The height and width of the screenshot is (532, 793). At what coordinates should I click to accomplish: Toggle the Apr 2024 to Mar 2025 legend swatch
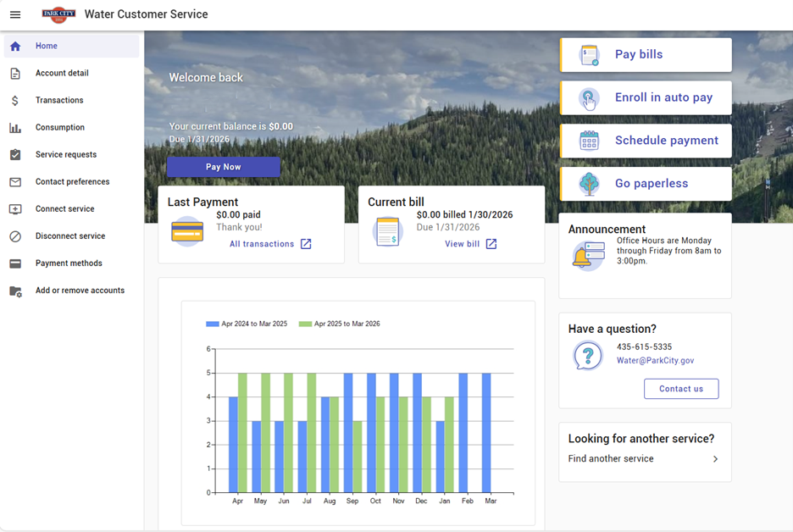click(212, 324)
